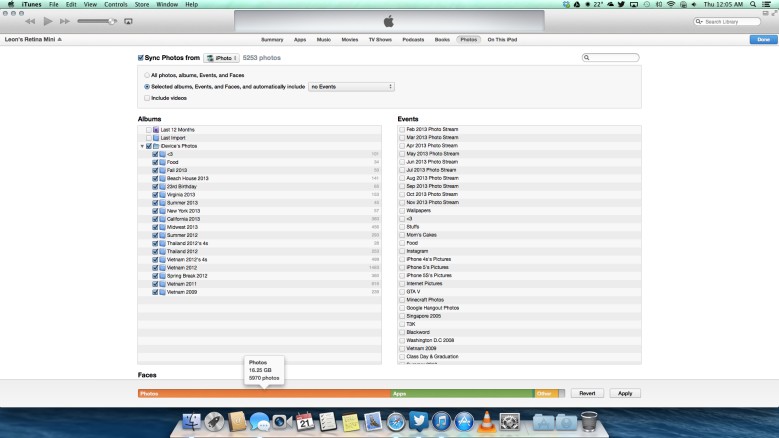779x438 pixels.
Task: Uncheck the Food album checkbox
Action: (155, 162)
